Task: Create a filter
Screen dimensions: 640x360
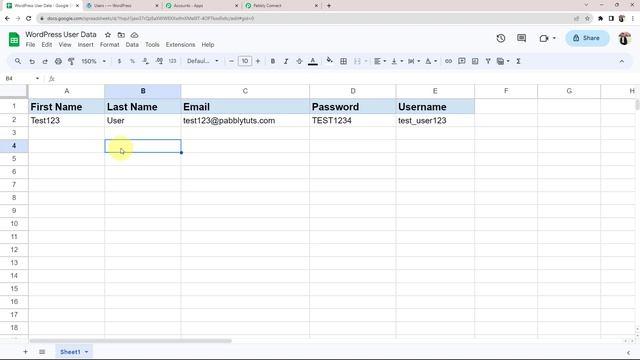Action: click(x=488, y=61)
